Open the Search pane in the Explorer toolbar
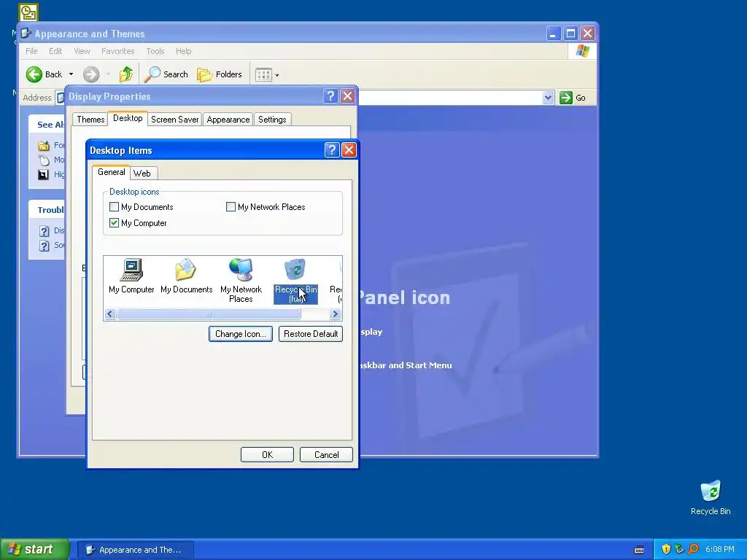The image size is (747, 560). (x=166, y=74)
